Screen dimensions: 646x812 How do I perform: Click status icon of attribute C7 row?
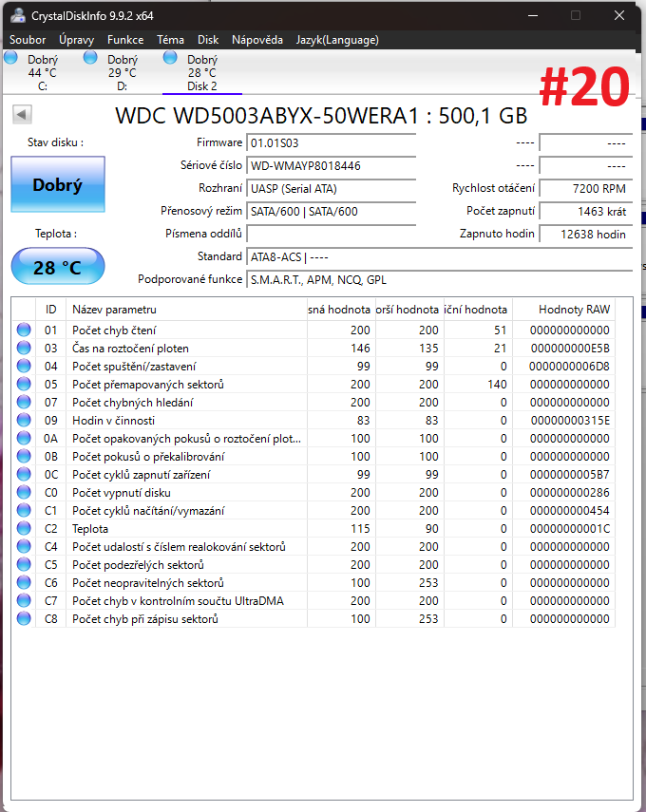(24, 600)
